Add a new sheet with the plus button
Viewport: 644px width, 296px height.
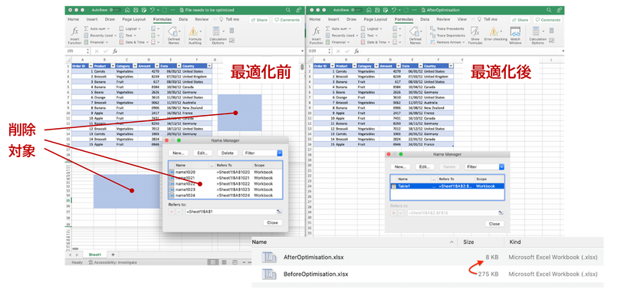tap(113, 255)
